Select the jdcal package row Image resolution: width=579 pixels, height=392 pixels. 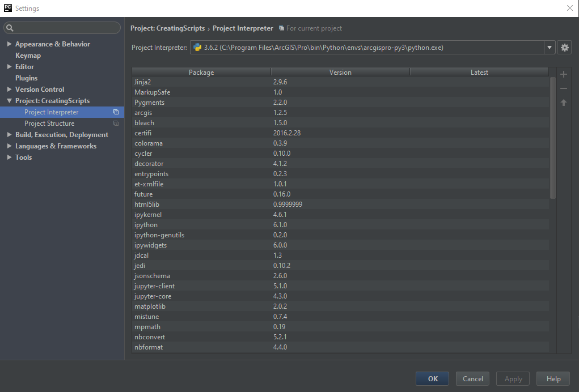coord(340,255)
